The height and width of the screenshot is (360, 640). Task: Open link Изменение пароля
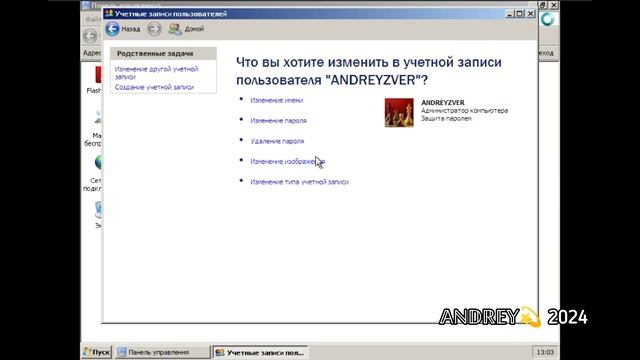coord(278,121)
